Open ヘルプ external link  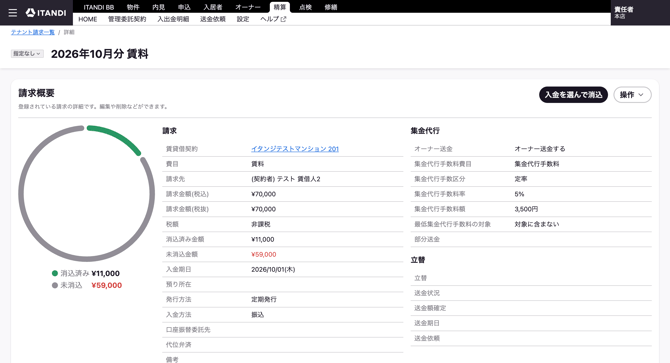pyautogui.click(x=273, y=19)
